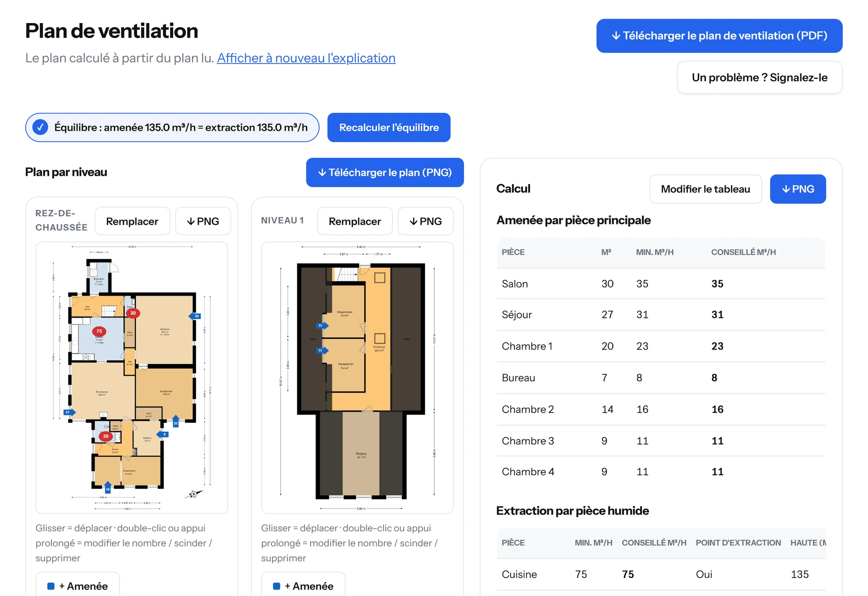868x596 pixels.
Task: Download the ventilation plan as PDF
Action: (x=719, y=36)
